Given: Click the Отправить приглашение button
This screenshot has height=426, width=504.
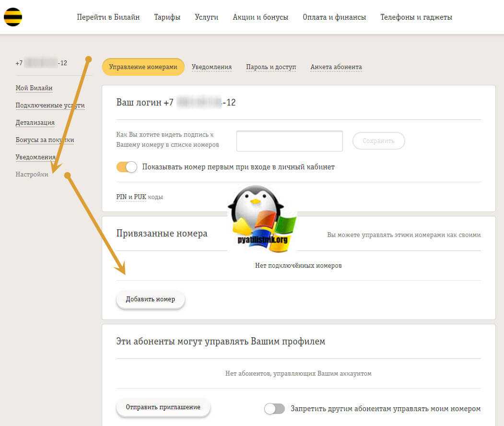Looking at the screenshot, I should click(163, 407).
